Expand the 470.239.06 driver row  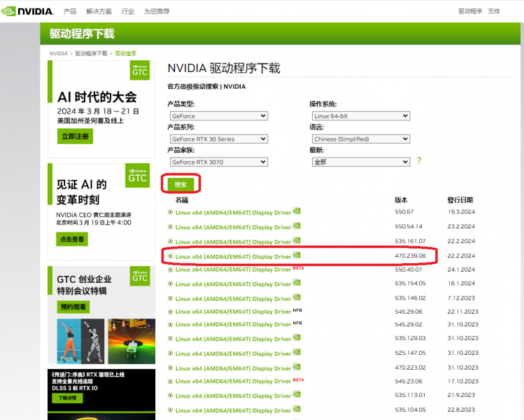(171, 256)
